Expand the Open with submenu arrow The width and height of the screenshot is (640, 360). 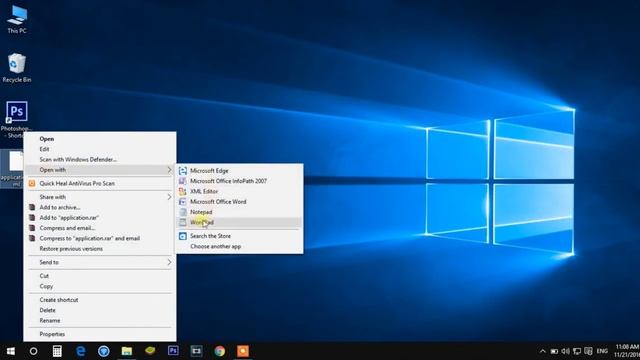click(169, 170)
